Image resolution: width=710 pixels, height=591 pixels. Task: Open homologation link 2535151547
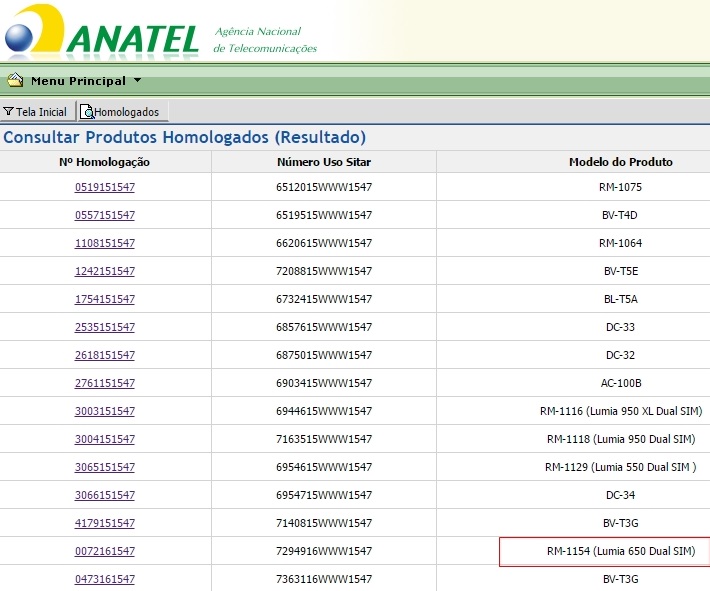105,327
